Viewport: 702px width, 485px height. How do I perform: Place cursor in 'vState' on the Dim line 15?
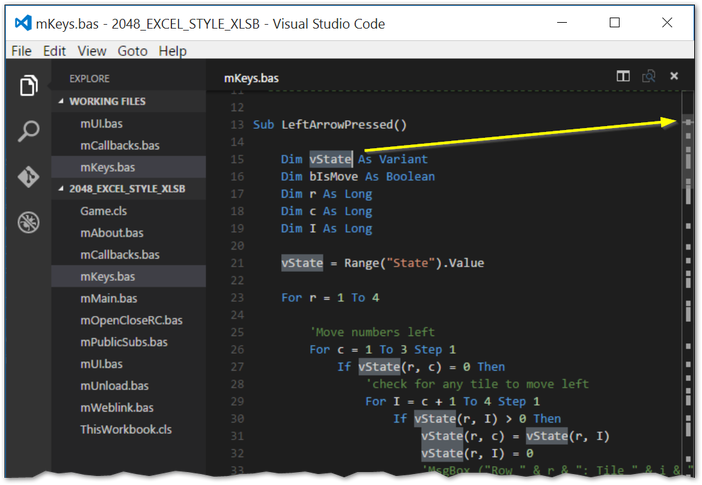pos(330,159)
